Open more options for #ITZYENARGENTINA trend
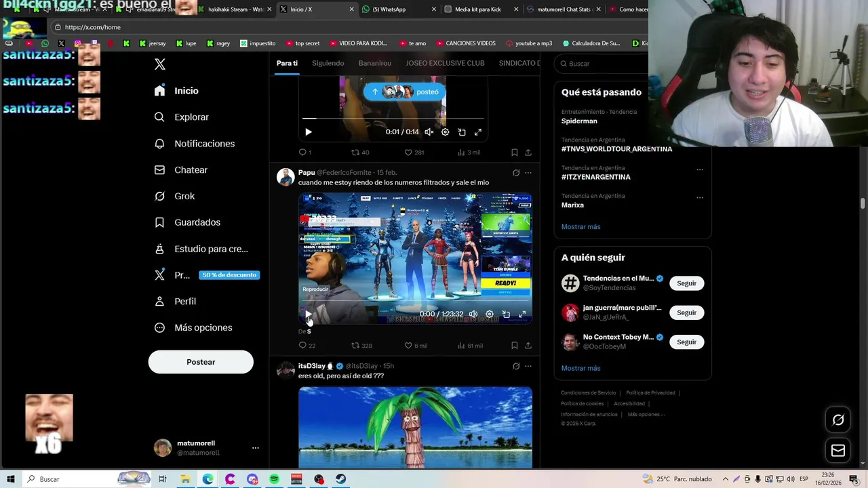 pos(700,169)
